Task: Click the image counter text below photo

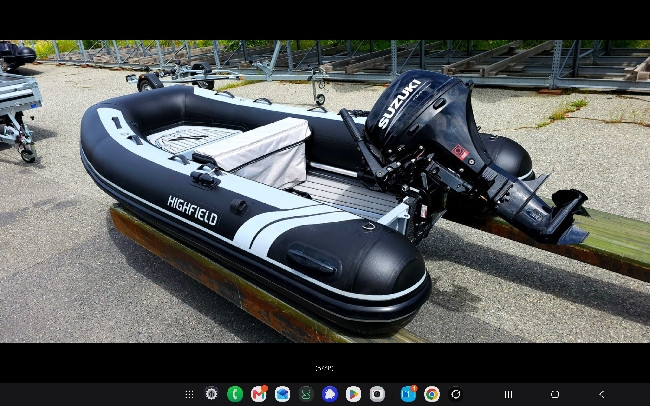Action: (324, 368)
